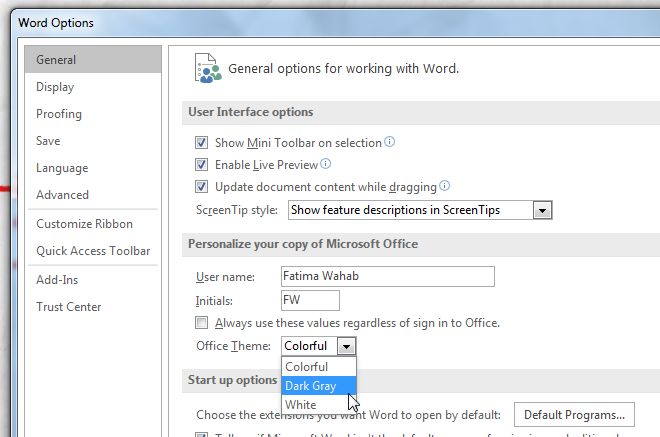Viewport: 660px width, 437px height.
Task: Disable the Enable Live Preview checkbox
Action: [202, 165]
